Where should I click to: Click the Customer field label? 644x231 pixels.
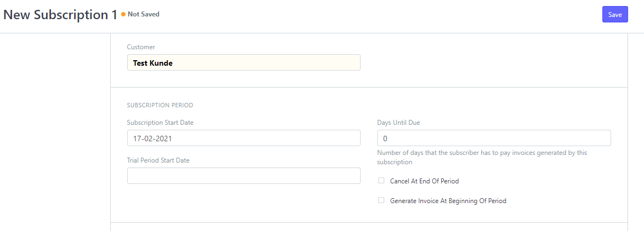click(x=141, y=47)
